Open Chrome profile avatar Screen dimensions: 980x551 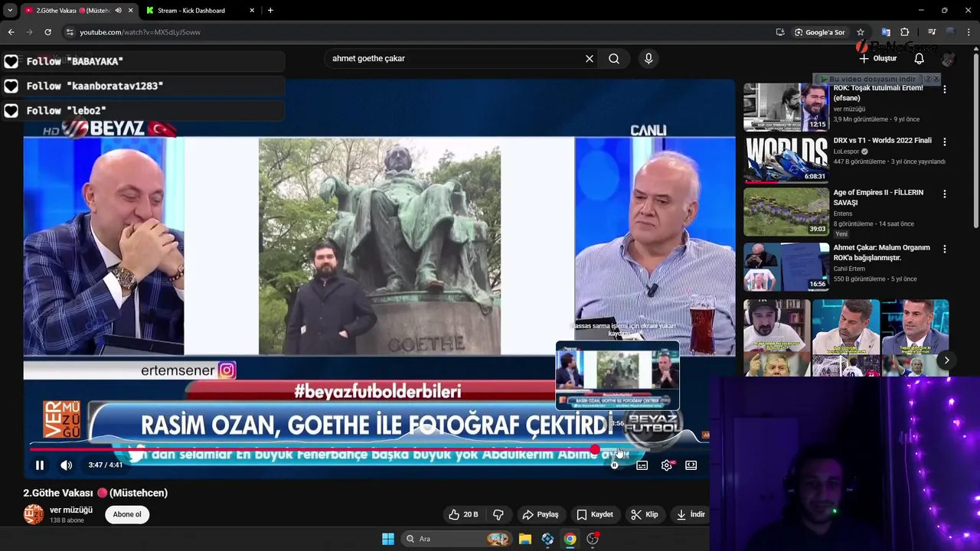[x=950, y=32]
